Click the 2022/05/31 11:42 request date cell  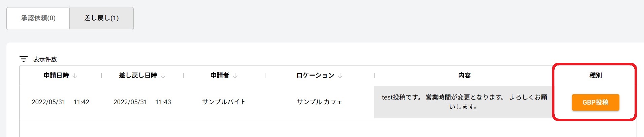60,102
